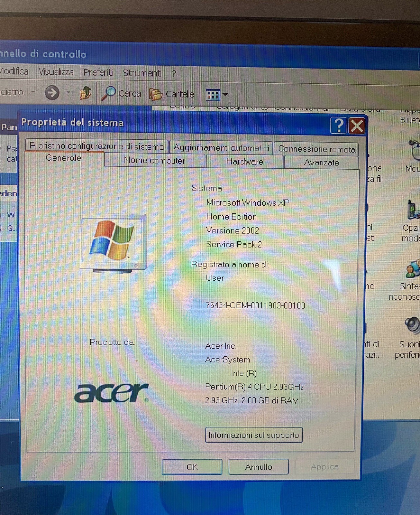Click the registered name User
Viewport: 420px width, 515px height.
pos(215,278)
